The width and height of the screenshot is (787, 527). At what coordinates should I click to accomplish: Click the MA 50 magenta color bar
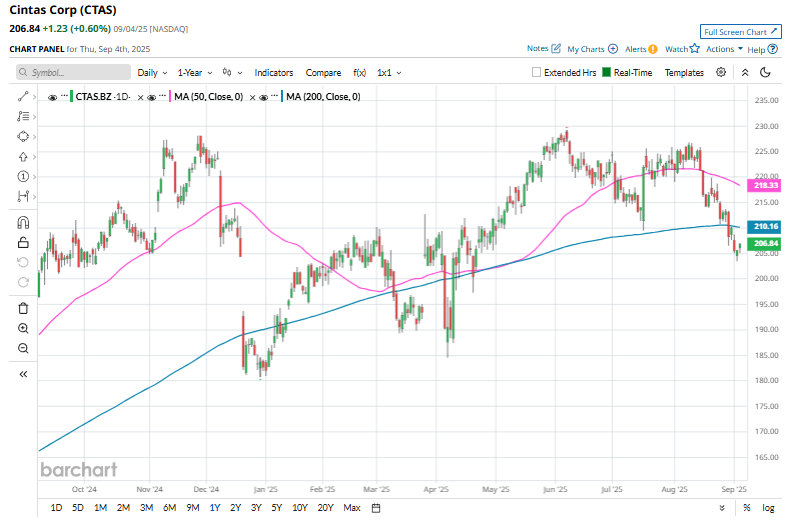171,96
